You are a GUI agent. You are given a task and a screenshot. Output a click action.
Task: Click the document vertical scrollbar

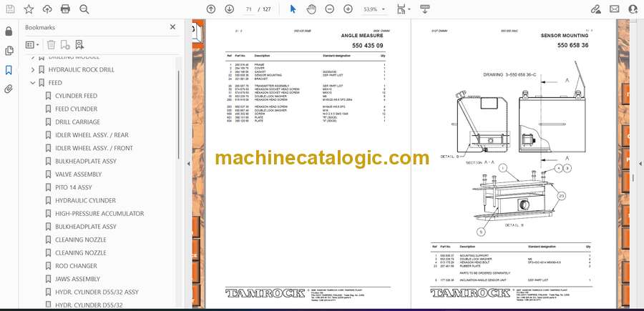click(x=633, y=177)
